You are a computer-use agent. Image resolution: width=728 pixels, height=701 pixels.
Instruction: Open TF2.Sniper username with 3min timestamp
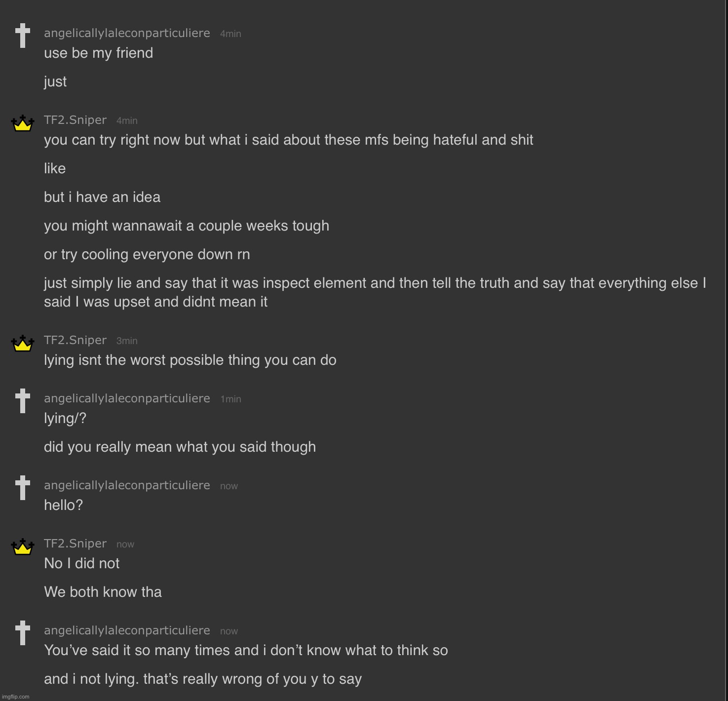point(75,340)
